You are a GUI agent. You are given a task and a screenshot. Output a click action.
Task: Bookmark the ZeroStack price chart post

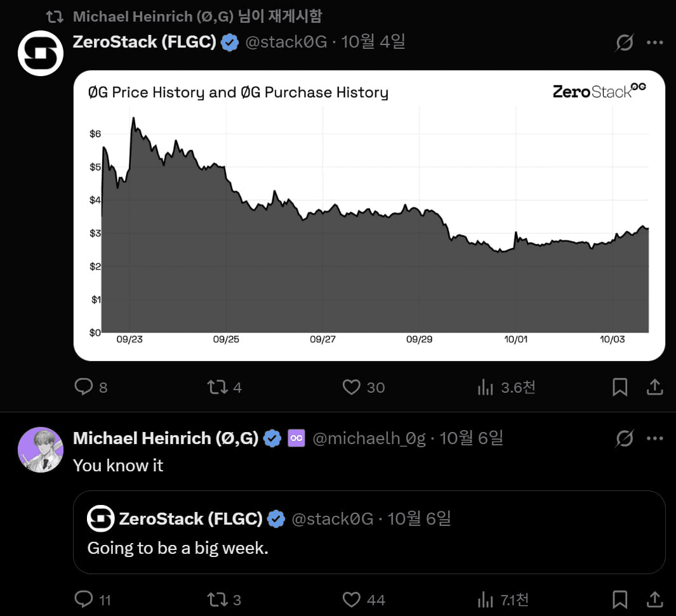pos(620,387)
